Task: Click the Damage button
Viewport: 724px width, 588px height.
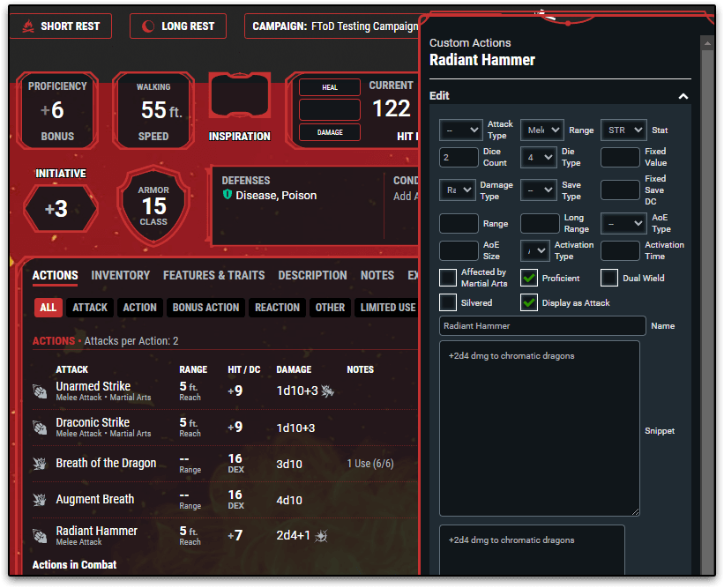Action: point(330,132)
